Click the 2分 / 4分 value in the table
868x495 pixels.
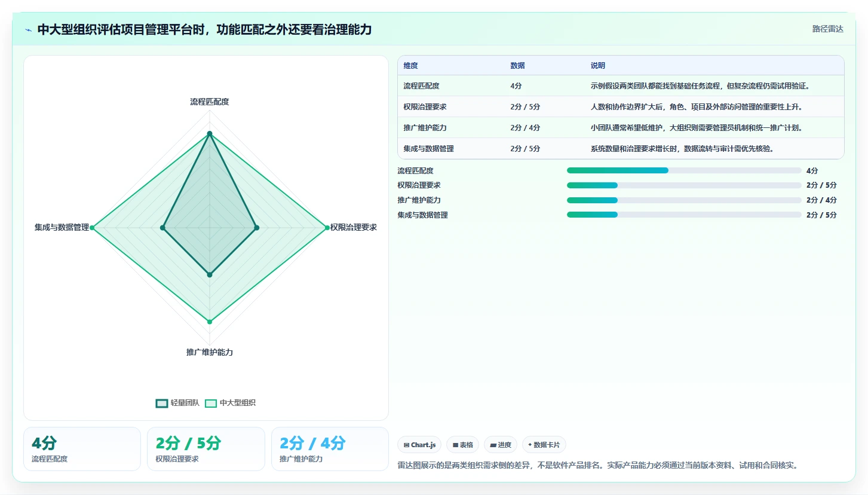point(525,128)
